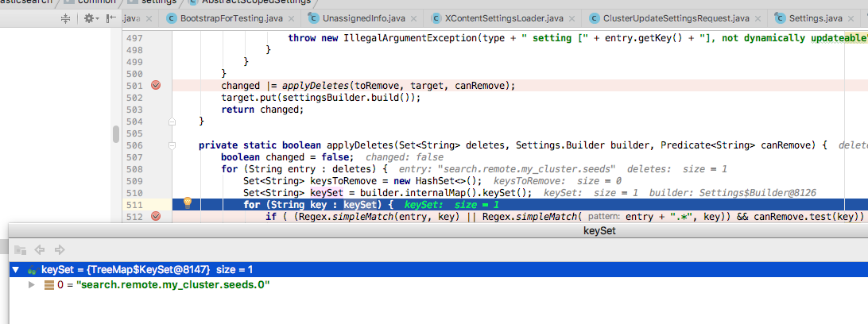The height and width of the screenshot is (324, 868).
Task: Click the class icon on XContentSettingsLoader.java tab
Action: (437, 19)
